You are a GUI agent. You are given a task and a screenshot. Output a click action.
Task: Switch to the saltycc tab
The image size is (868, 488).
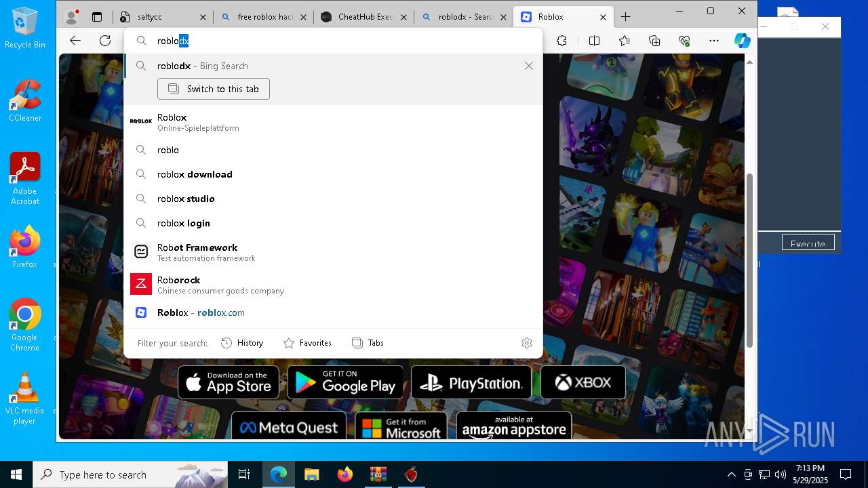163,17
